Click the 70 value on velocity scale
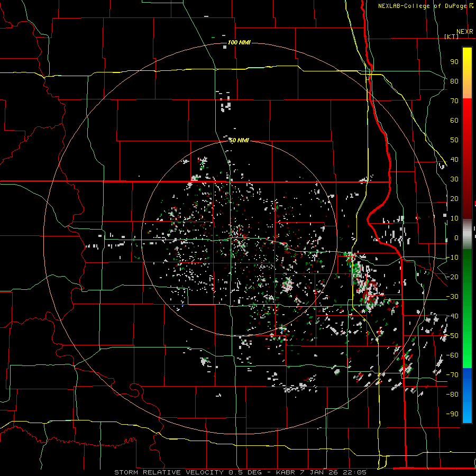 point(454,101)
